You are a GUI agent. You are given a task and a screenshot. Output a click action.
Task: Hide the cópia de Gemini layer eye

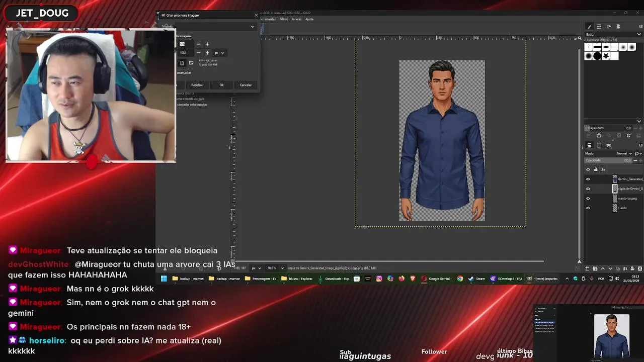click(x=588, y=189)
